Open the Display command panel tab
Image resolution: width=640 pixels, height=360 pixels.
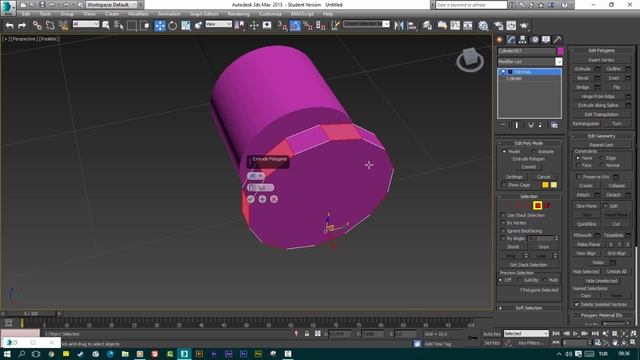click(546, 40)
